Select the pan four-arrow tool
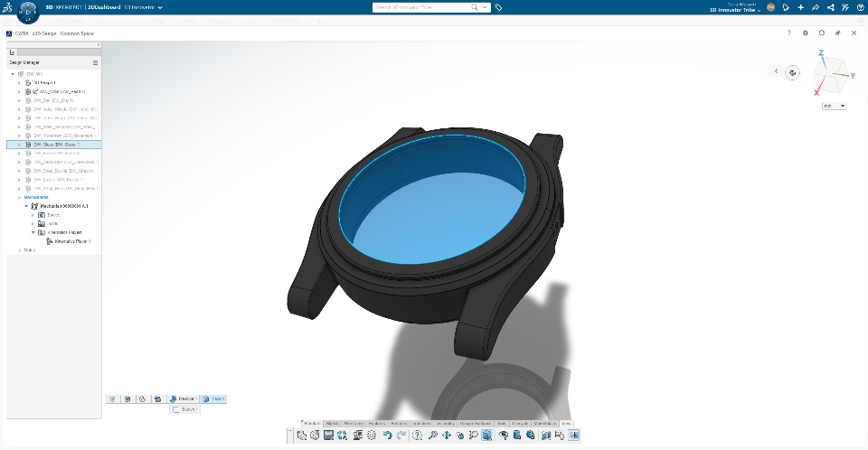 [446, 436]
